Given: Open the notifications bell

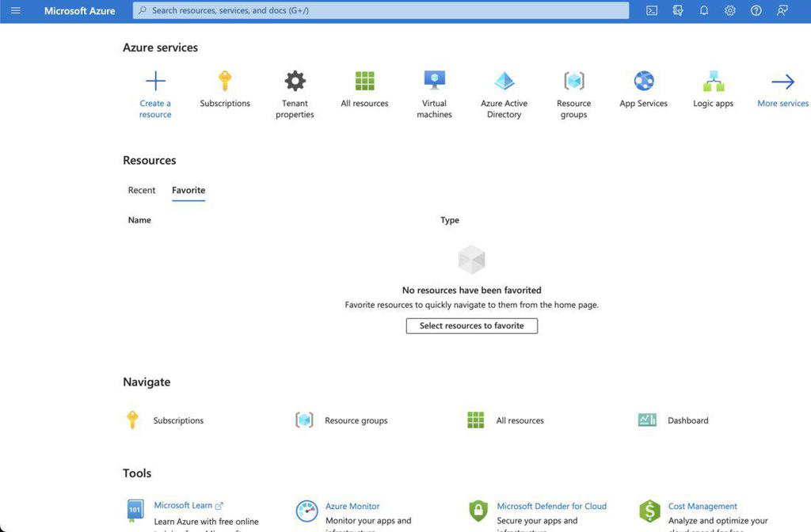Looking at the screenshot, I should pos(703,10).
